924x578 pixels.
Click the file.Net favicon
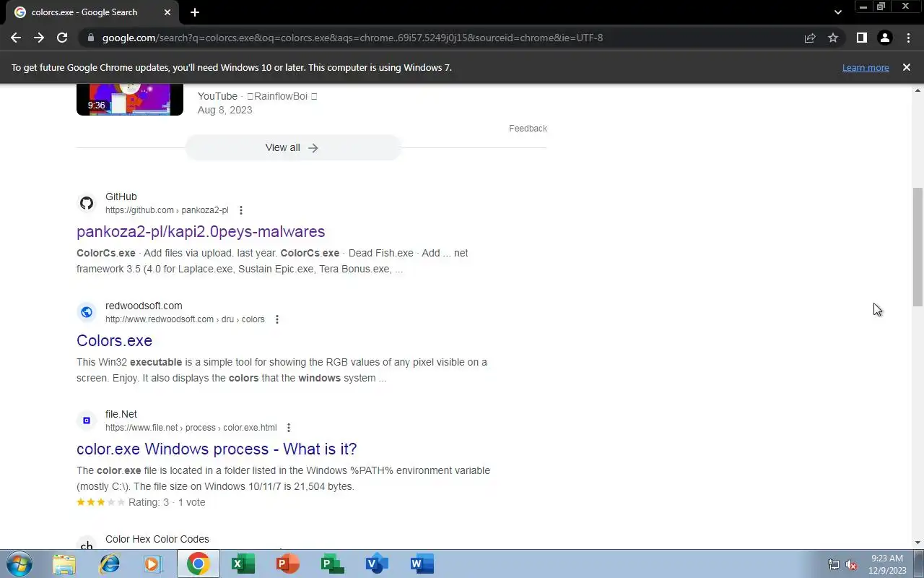[87, 420]
